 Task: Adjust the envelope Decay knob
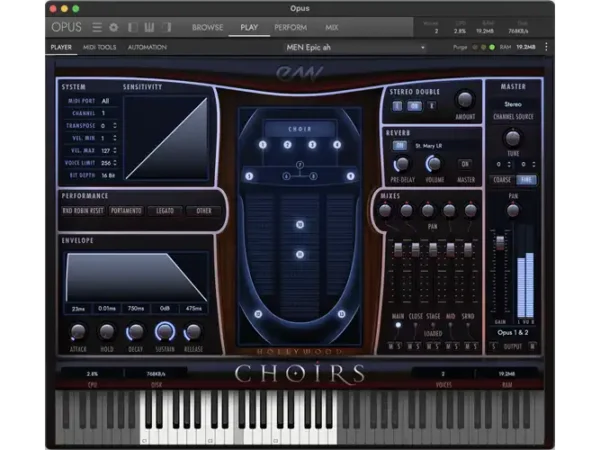tap(135, 332)
